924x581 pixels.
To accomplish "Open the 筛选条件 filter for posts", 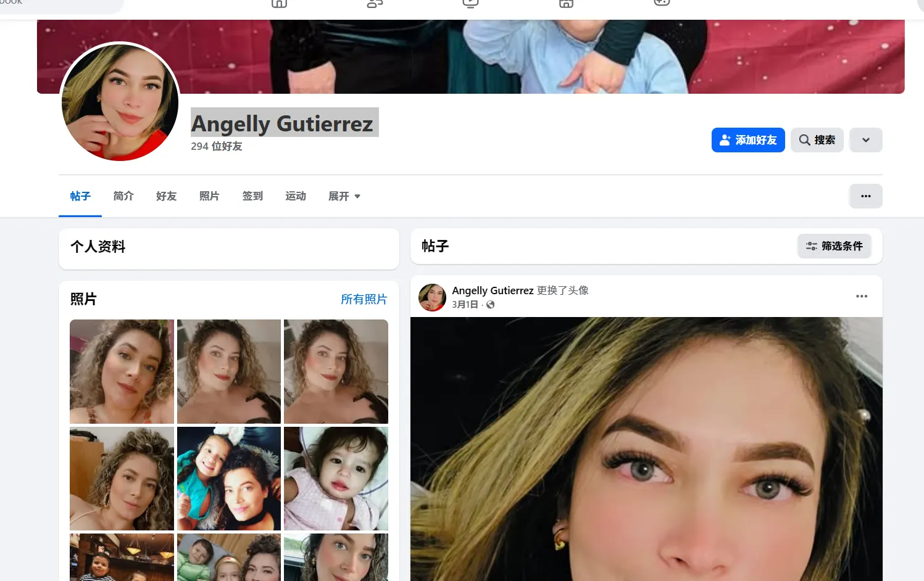I will pos(835,246).
